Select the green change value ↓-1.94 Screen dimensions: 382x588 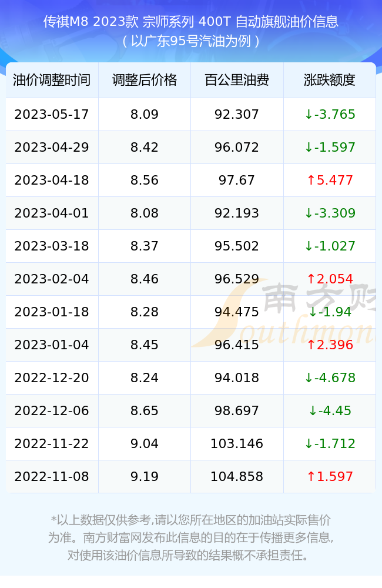pyautogui.click(x=330, y=312)
